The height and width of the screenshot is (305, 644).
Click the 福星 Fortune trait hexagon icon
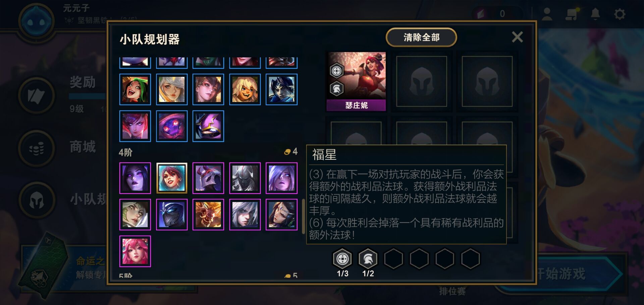(x=342, y=259)
